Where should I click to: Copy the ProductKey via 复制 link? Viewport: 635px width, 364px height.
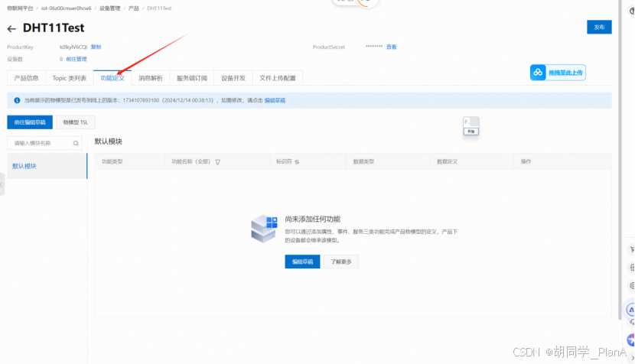pyautogui.click(x=96, y=47)
